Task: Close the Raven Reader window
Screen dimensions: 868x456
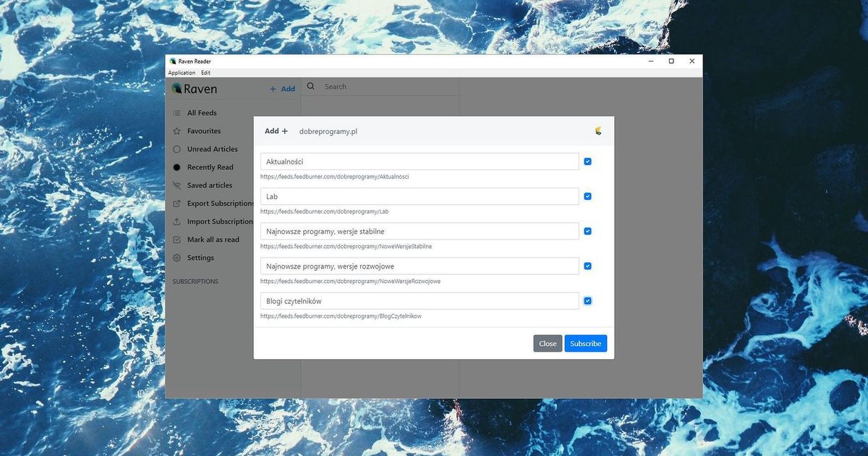Action: [692, 62]
